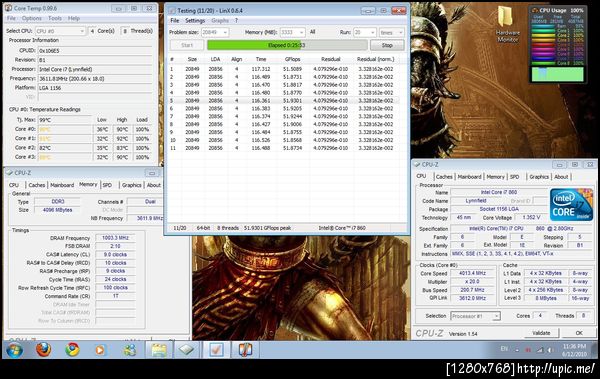Click the All memory button in LinX
This screenshot has height=379, width=600.
pos(313,32)
